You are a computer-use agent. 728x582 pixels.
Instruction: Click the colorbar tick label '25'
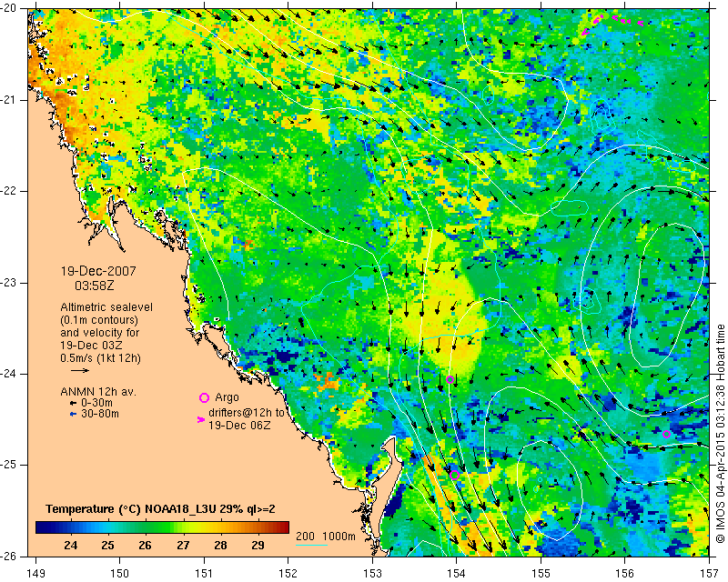107,545
